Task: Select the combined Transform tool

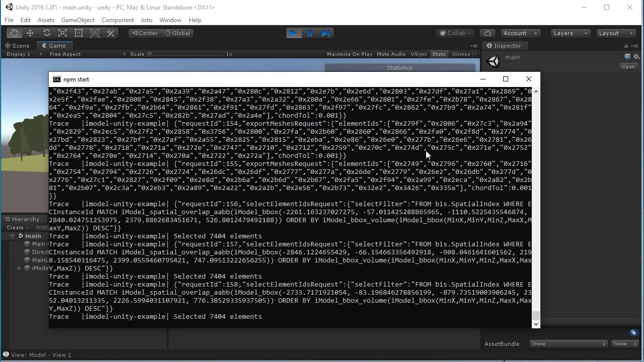Action: [x=95, y=33]
